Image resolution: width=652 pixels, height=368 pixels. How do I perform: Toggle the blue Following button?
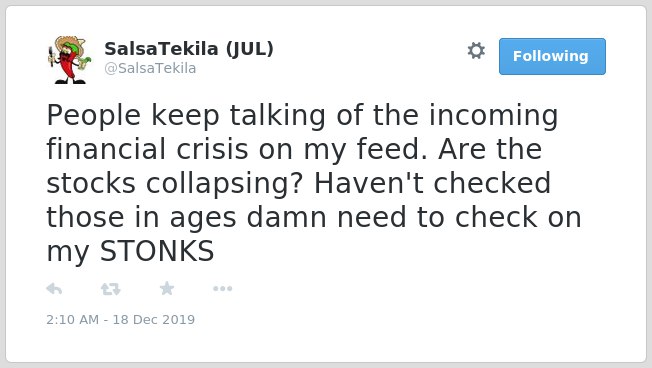click(x=552, y=57)
